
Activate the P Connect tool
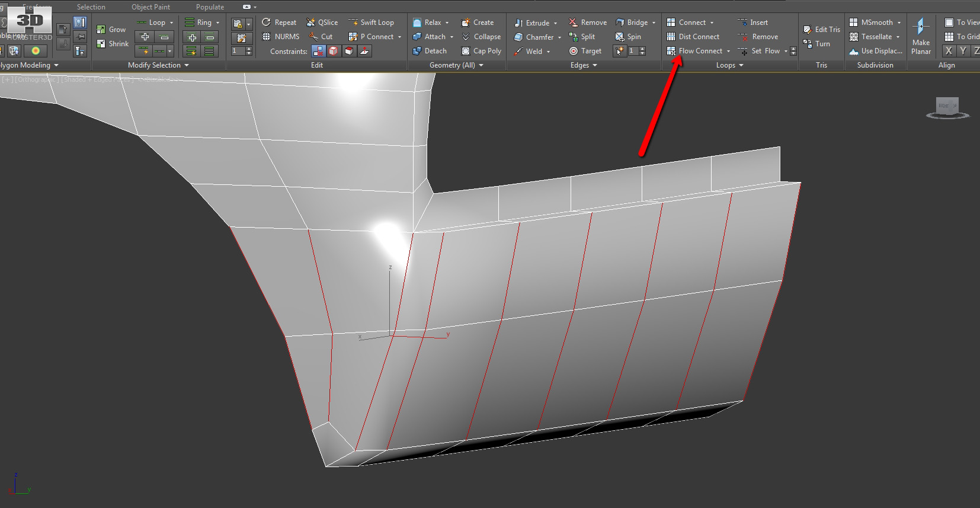tap(371, 37)
